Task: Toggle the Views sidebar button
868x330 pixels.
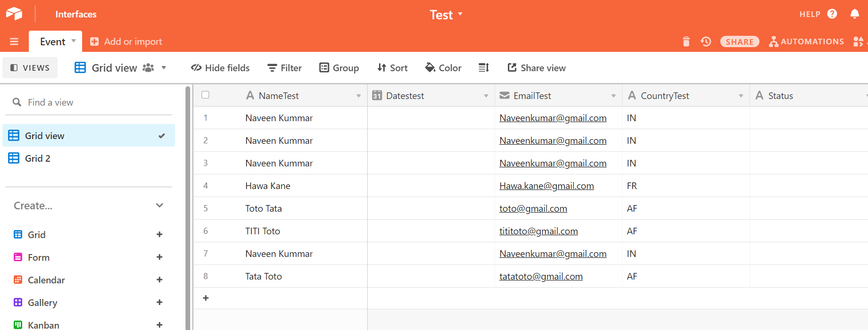Action: [30, 68]
